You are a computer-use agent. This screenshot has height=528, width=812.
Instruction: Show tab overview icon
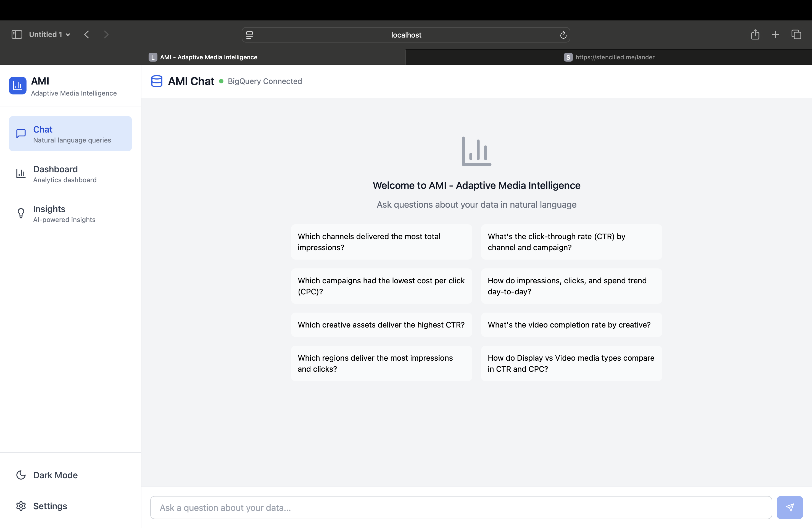796,35
